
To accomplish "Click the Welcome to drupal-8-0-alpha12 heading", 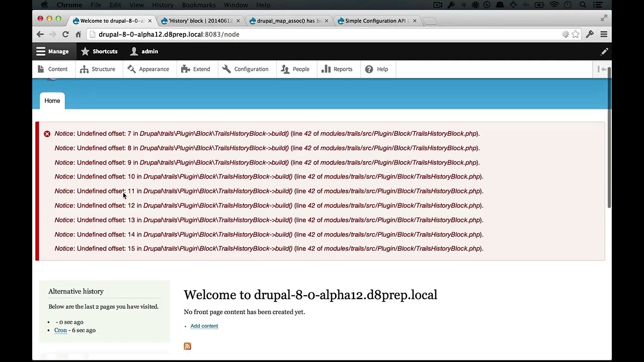I will tap(310, 295).
